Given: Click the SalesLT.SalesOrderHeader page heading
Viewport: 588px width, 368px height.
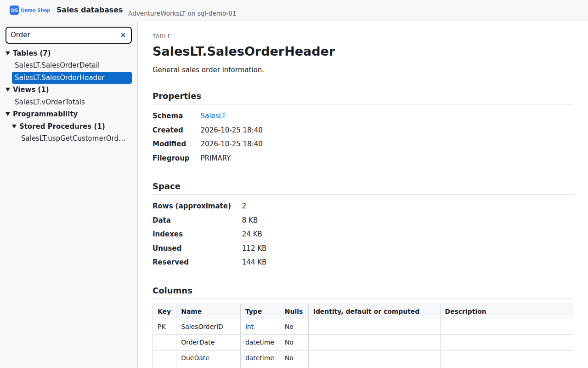Looking at the screenshot, I should tap(244, 51).
